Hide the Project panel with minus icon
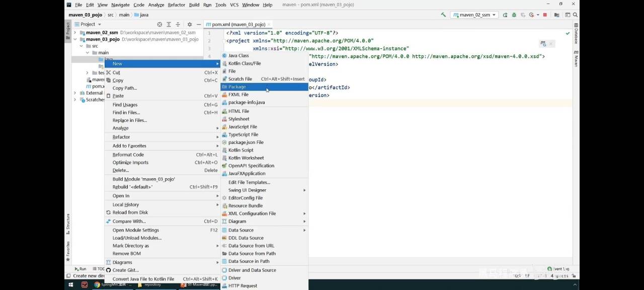The width and height of the screenshot is (644, 290). click(199, 24)
